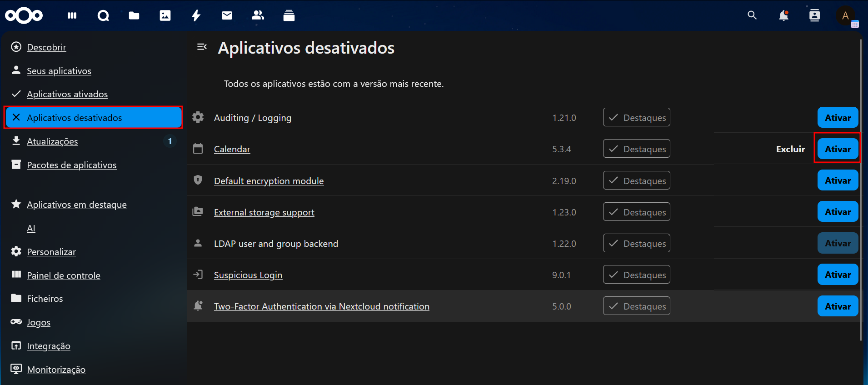This screenshot has width=868, height=385.
Task: Click Destaques badge in Calendar row
Action: (x=637, y=149)
